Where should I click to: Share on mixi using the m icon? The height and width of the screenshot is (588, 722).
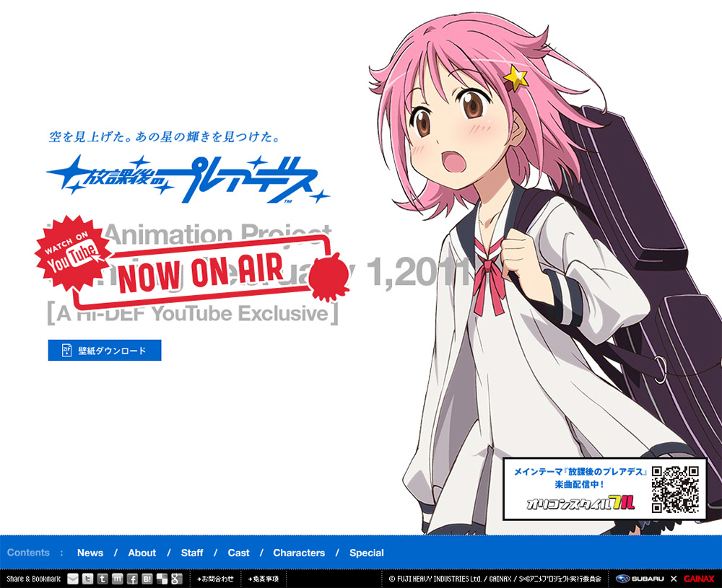click(x=117, y=579)
